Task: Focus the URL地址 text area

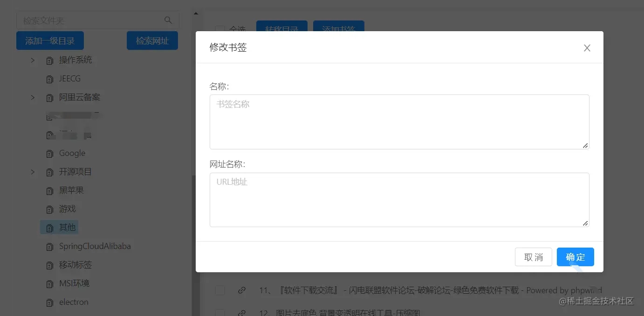Action: click(x=399, y=200)
